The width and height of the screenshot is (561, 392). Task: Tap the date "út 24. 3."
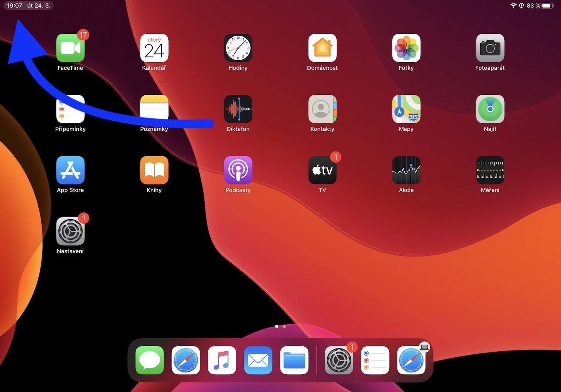coord(39,5)
